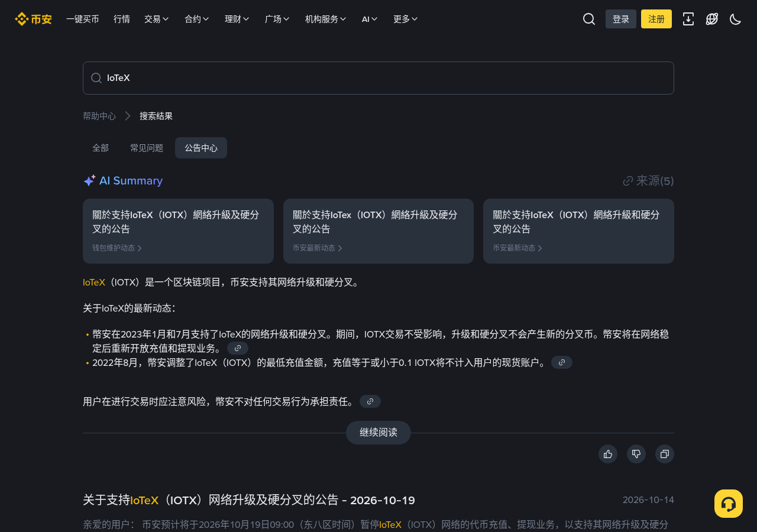
Task: Open the 一键买币 menu item
Action: click(x=83, y=19)
